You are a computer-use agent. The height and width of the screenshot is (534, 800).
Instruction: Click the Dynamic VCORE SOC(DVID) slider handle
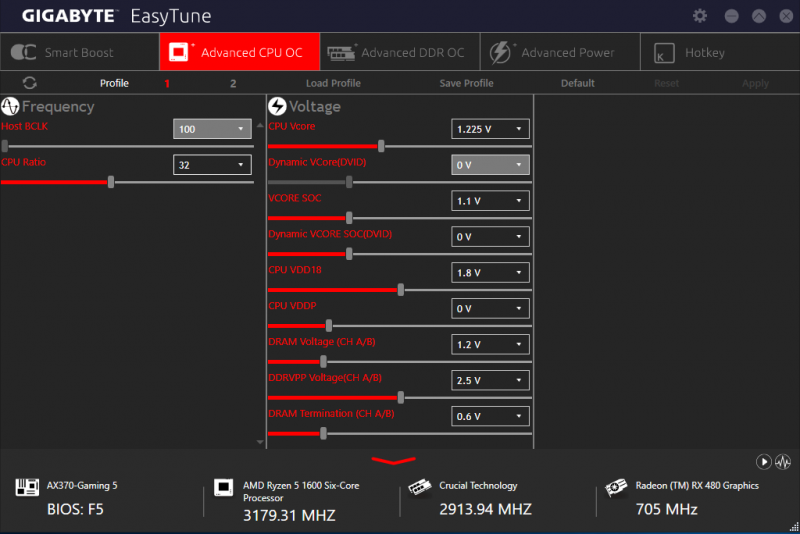[x=349, y=254]
